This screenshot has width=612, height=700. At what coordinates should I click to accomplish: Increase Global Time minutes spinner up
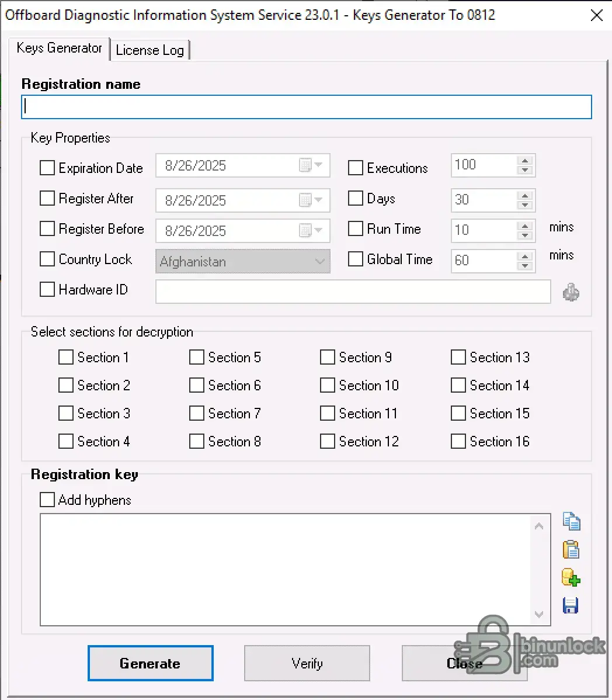(x=525, y=257)
